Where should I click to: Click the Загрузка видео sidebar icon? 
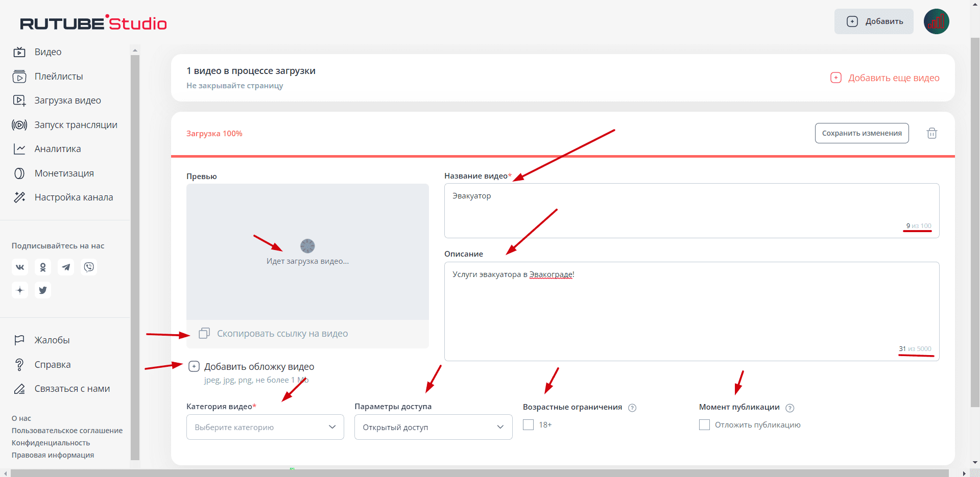coord(19,101)
